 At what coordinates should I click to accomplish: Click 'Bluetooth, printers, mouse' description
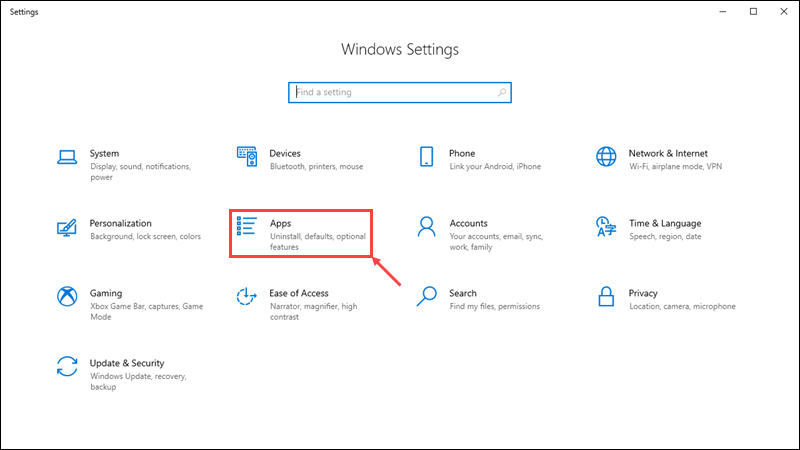click(x=316, y=167)
